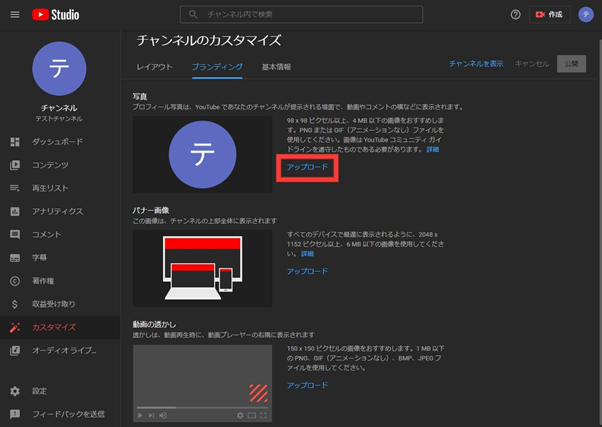
Task: Upload a profile photo via アップロード
Action: pos(307,167)
